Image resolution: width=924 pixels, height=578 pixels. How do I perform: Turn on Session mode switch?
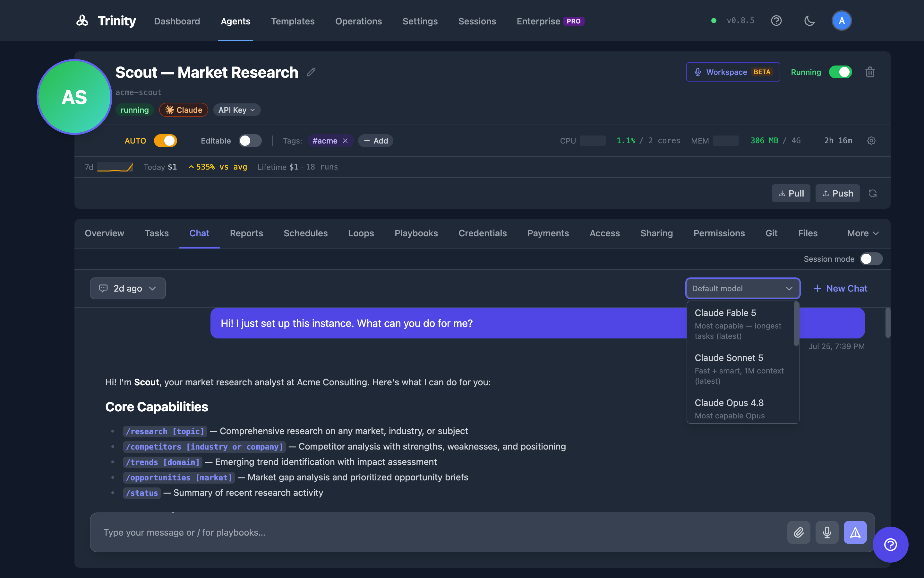tap(871, 259)
